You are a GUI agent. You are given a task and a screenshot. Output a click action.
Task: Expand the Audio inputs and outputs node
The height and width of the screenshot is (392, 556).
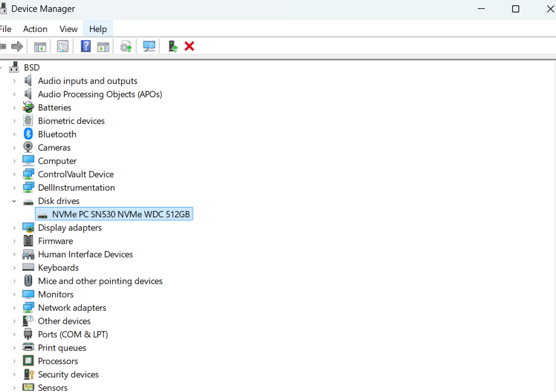(14, 81)
